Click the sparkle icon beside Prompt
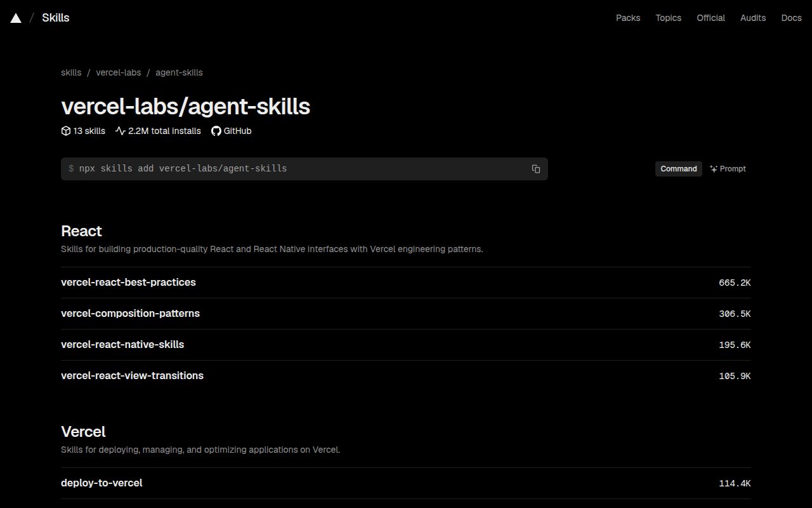 [714, 169]
